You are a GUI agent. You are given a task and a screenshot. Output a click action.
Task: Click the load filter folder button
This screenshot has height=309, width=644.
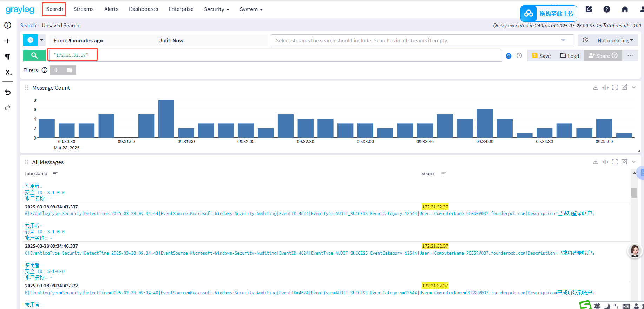[70, 70]
